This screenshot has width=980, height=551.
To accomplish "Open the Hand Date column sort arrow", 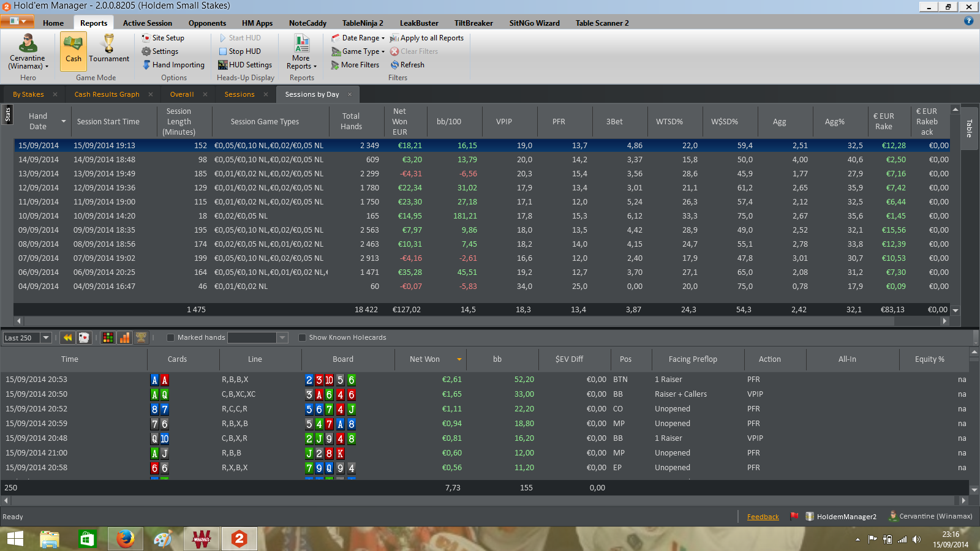I will [64, 121].
